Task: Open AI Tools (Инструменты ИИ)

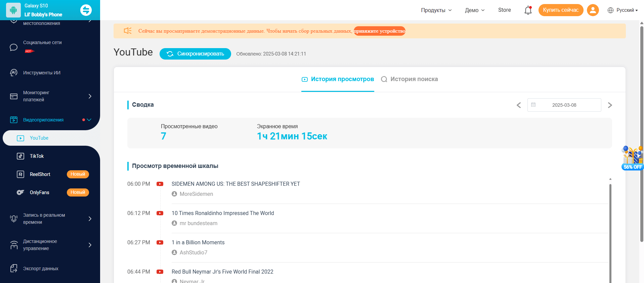Action: 42,73
